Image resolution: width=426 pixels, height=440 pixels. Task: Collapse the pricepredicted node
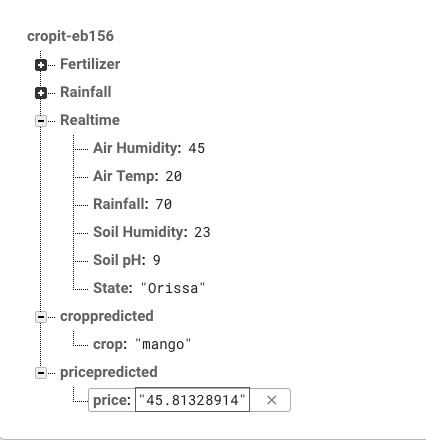(41, 373)
